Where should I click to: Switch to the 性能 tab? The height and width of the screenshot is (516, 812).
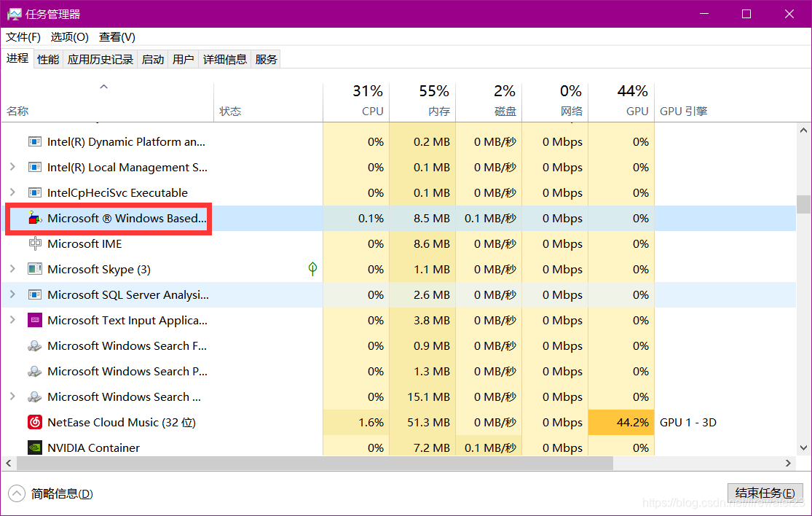(x=48, y=60)
